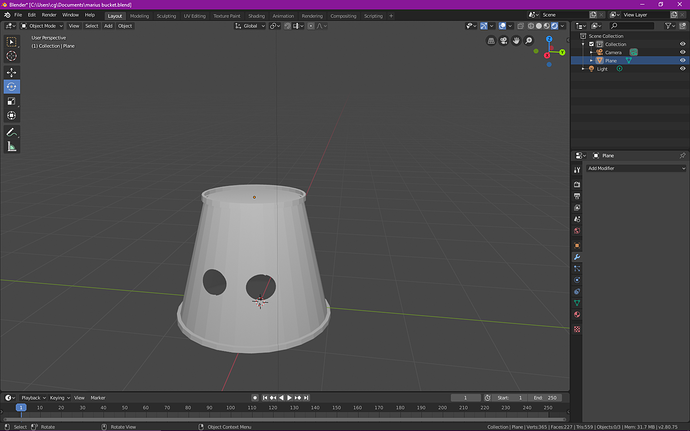Hide the Camera object using eye icon
This screenshot has width=690, height=431.
[684, 52]
